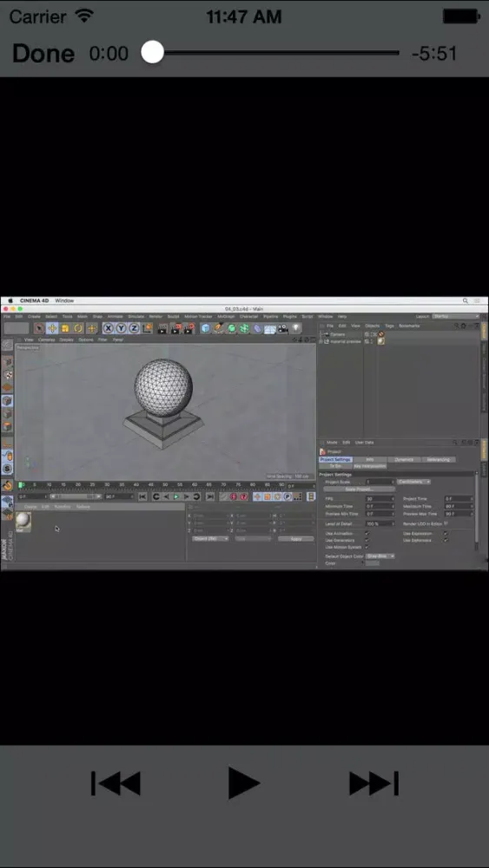Open Default Object Color dropdown
This screenshot has width=489, height=868.
(x=380, y=556)
